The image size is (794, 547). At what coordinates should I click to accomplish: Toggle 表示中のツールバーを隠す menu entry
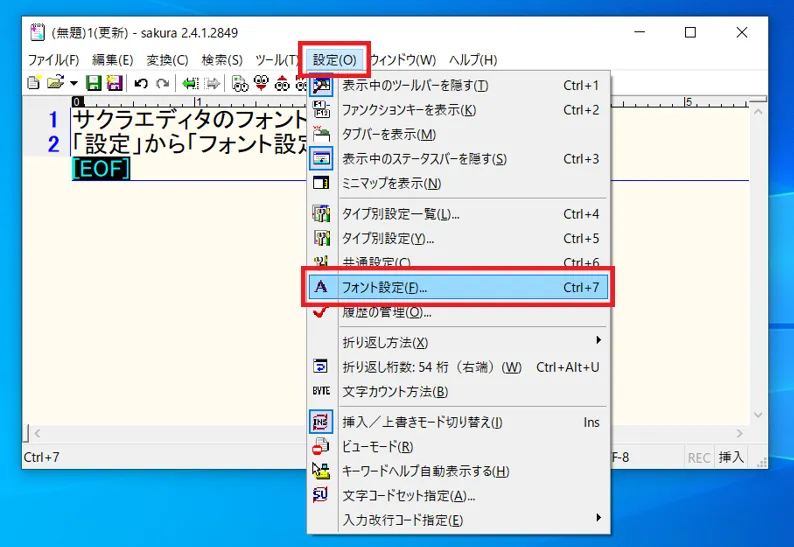click(458, 85)
